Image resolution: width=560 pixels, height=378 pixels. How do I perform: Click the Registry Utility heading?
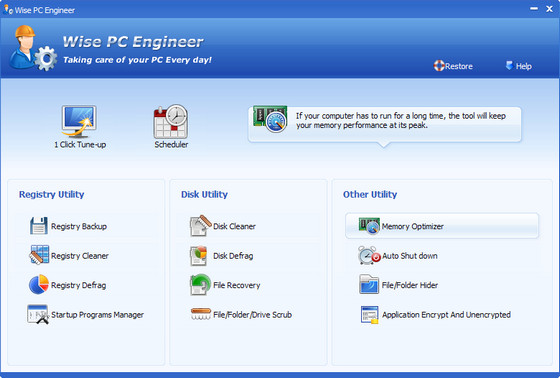coord(51,194)
